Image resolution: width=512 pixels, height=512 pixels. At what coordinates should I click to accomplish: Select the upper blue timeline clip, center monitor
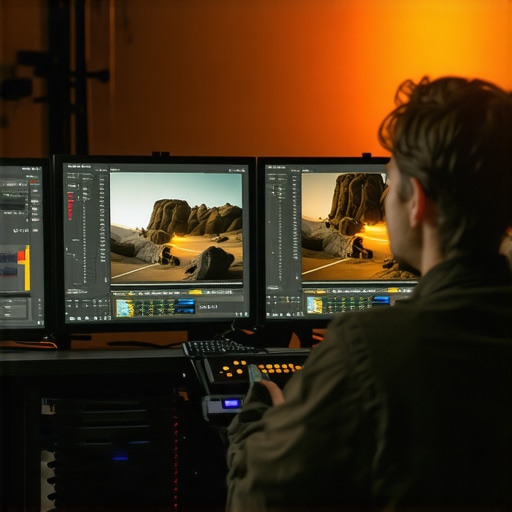coord(186,302)
